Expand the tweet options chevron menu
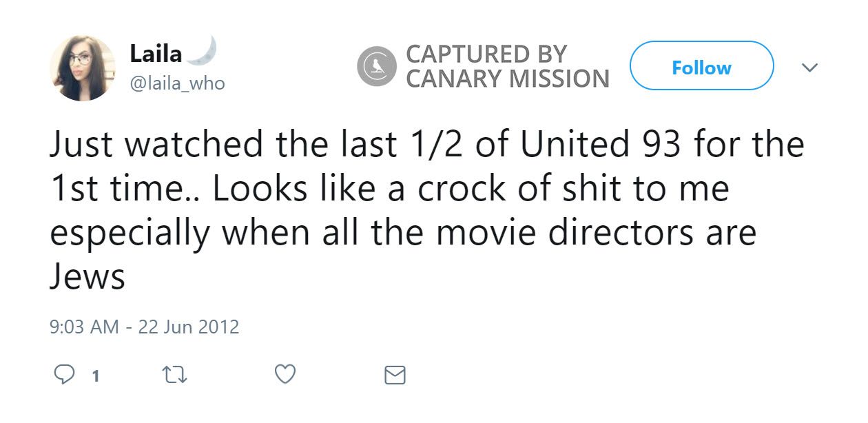Viewport: 868px width, 423px height. click(810, 68)
